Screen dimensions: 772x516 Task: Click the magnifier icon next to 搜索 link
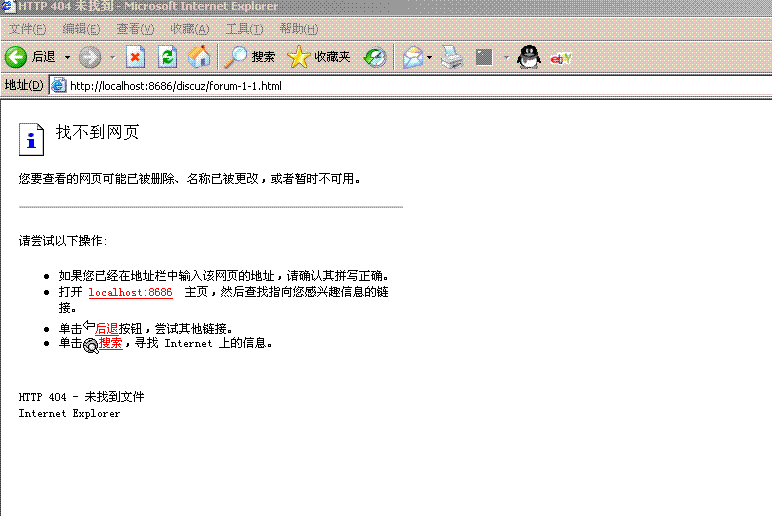pyautogui.click(x=91, y=346)
